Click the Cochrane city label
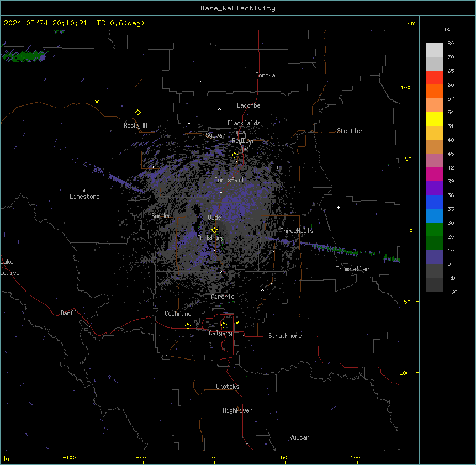This screenshot has height=465, width=476. coord(178,314)
